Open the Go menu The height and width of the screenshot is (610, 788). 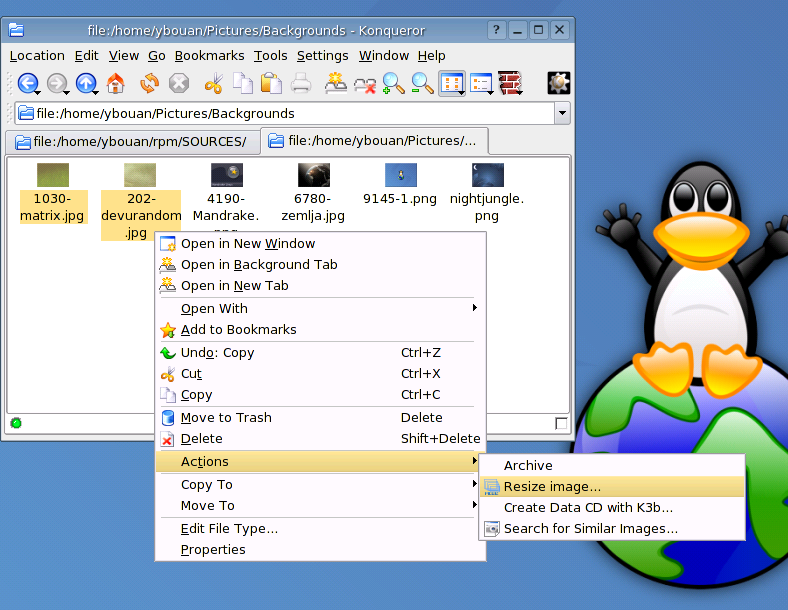coord(157,56)
